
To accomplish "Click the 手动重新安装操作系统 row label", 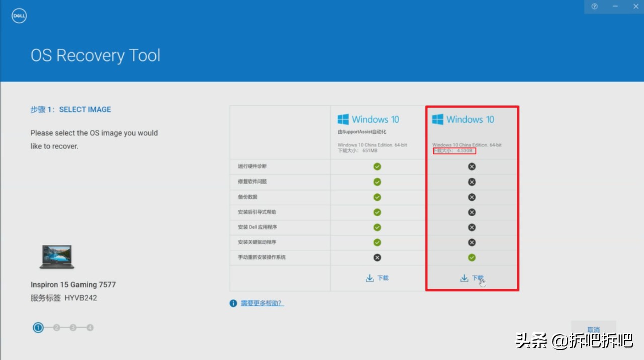I will click(262, 257).
